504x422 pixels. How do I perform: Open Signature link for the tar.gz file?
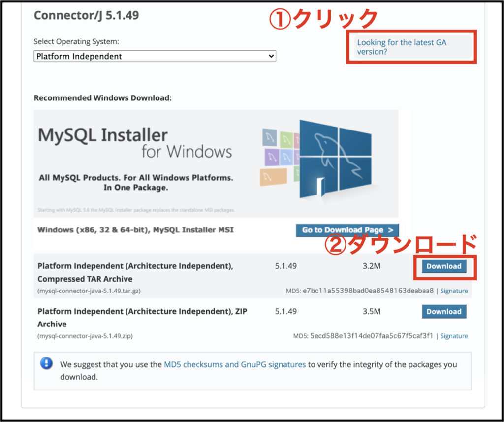pyautogui.click(x=454, y=291)
